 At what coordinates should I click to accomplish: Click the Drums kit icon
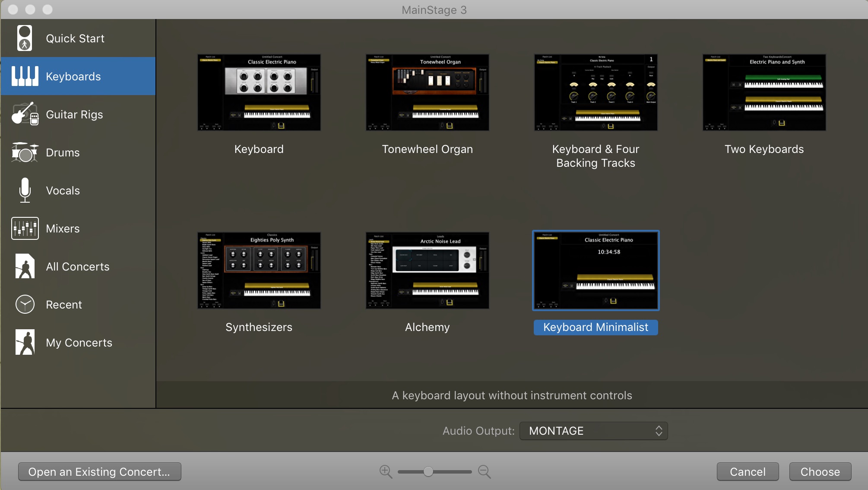pos(25,152)
